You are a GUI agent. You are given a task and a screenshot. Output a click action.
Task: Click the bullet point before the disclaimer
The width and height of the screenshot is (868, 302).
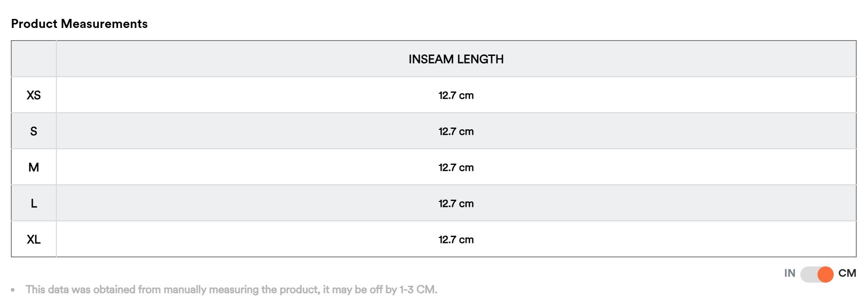13,290
